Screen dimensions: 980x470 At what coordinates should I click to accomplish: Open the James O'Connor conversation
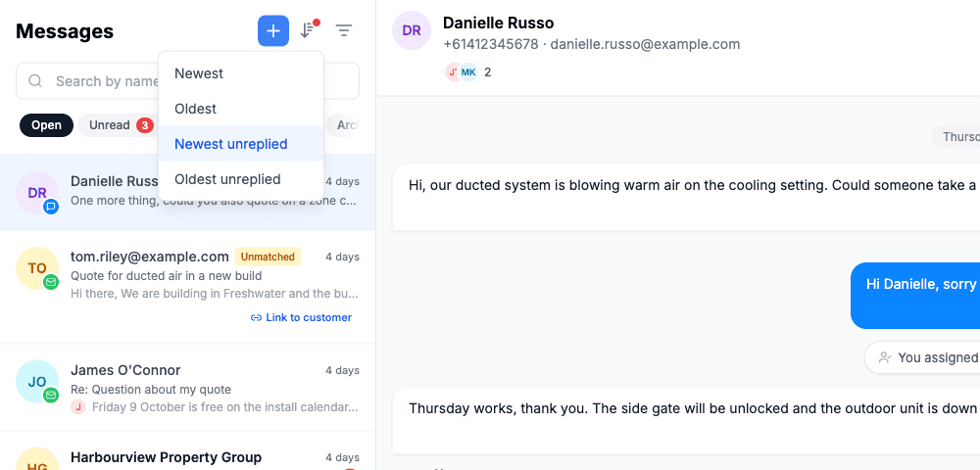[187, 388]
